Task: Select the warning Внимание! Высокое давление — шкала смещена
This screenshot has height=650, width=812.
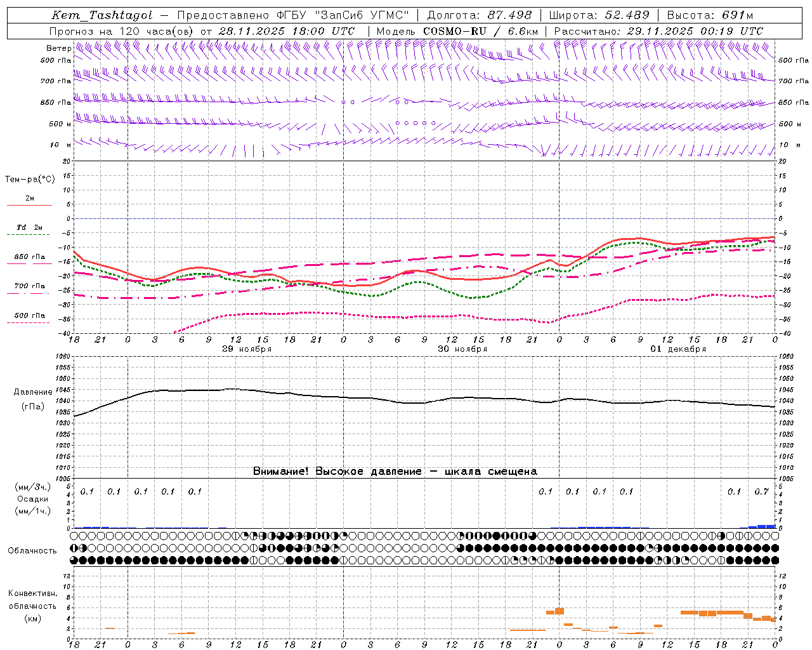Action: click(395, 471)
